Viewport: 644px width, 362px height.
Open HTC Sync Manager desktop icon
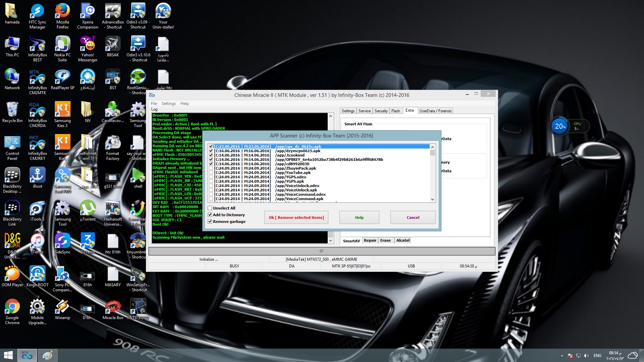pos(37,16)
